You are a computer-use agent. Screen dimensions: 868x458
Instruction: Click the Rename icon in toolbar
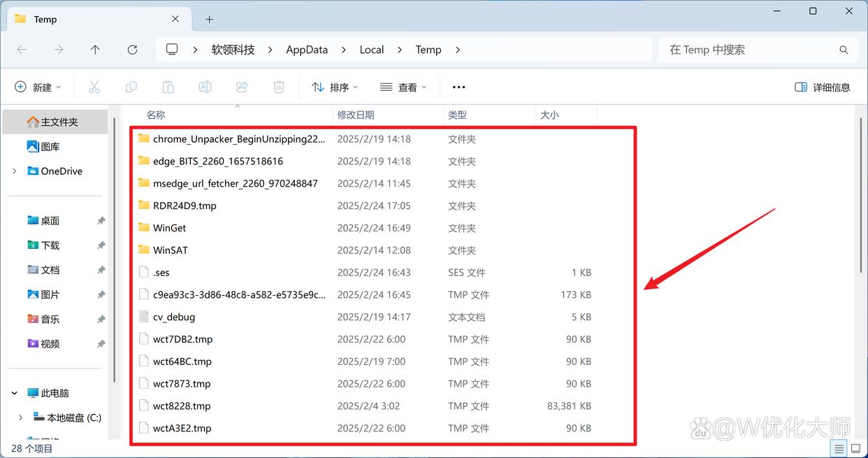tap(205, 87)
